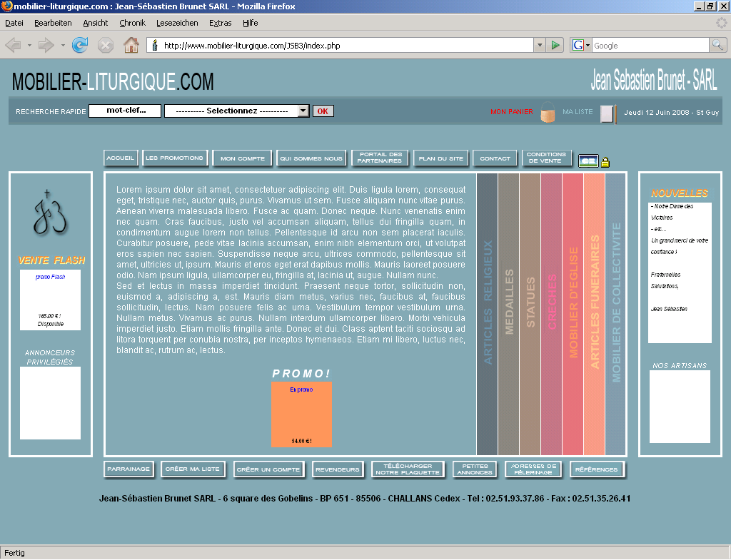Viewport: 731px width, 560px height.
Task: Open the Revendeurs page
Action: 338,469
